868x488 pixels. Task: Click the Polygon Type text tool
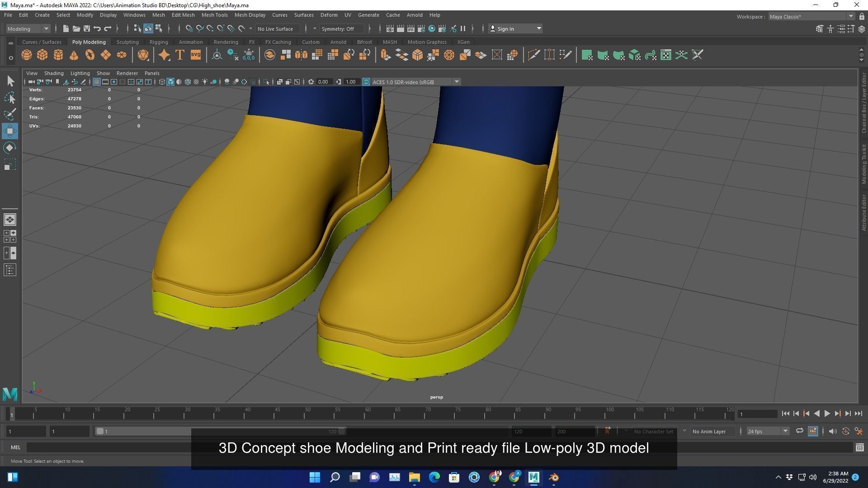point(180,55)
